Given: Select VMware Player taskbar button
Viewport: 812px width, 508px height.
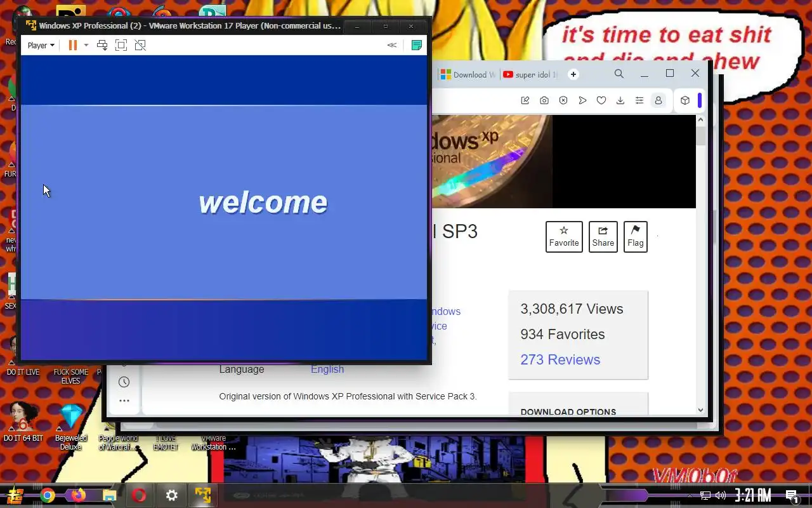Looking at the screenshot, I should click(203, 495).
